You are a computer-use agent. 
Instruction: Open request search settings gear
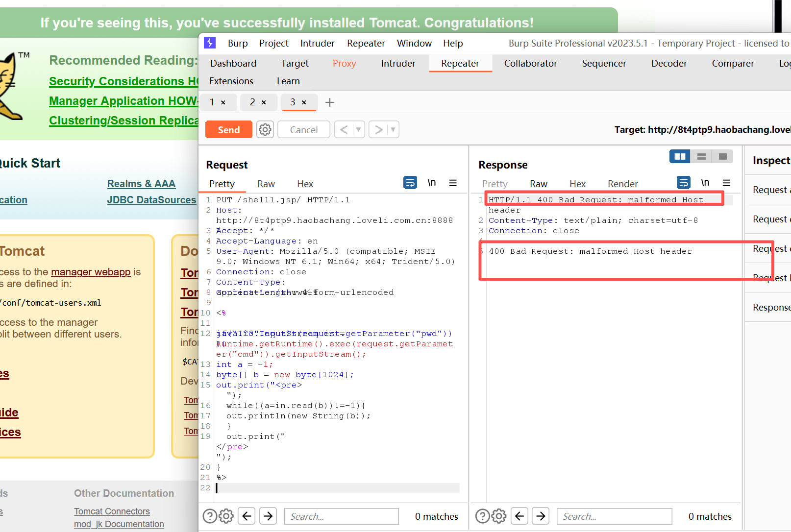pyautogui.click(x=226, y=516)
